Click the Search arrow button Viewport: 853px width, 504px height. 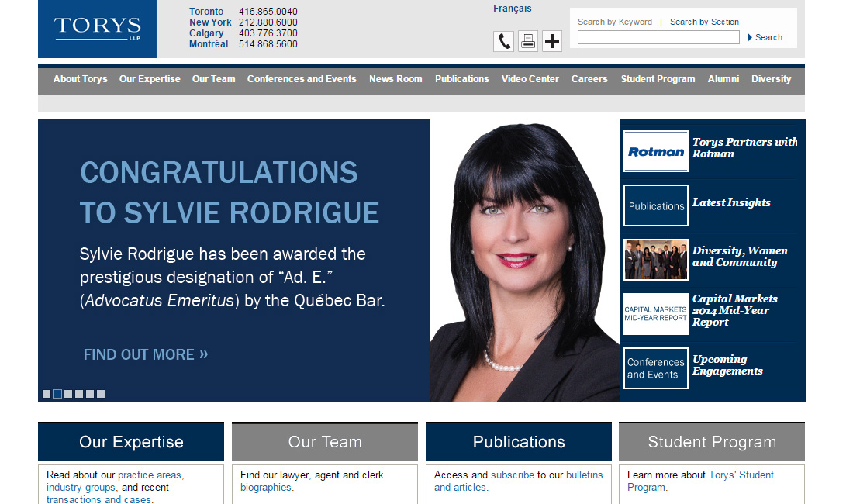tap(765, 37)
